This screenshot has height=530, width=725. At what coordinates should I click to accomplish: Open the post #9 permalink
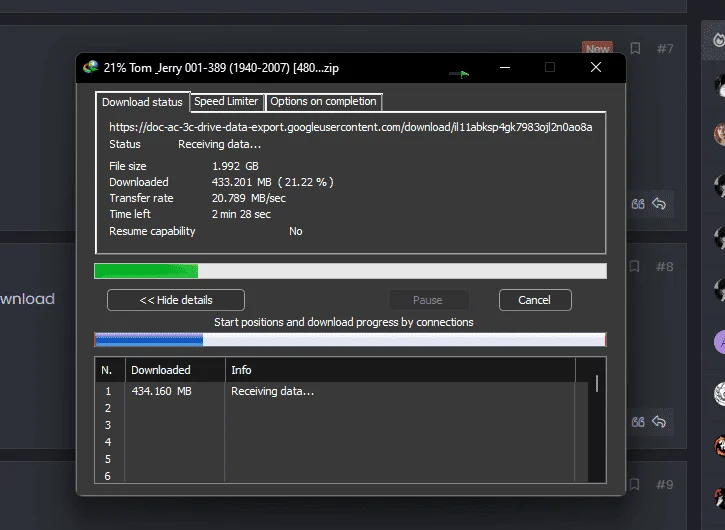pos(664,485)
